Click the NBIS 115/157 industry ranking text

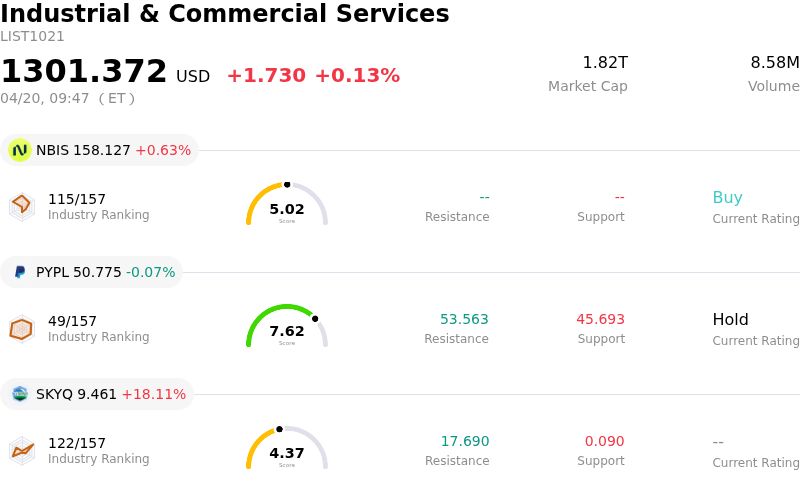(77, 199)
